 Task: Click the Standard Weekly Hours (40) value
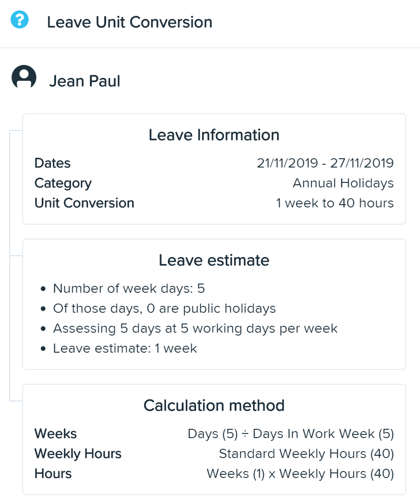point(306,454)
